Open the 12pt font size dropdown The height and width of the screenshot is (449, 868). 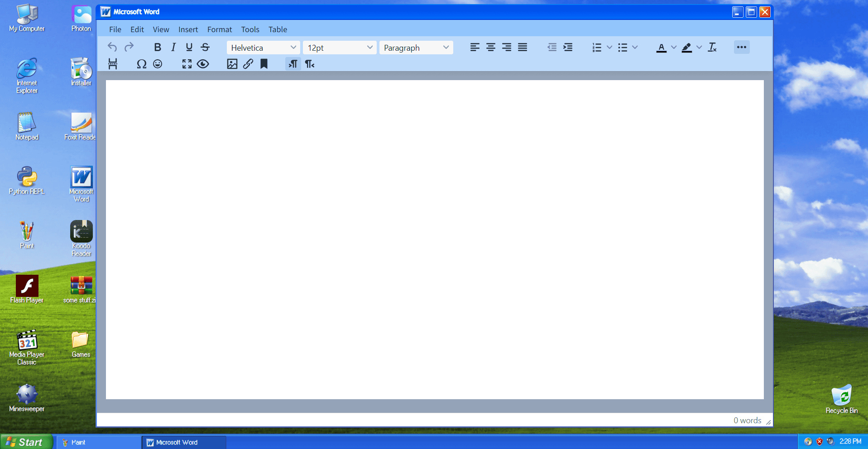click(x=339, y=47)
